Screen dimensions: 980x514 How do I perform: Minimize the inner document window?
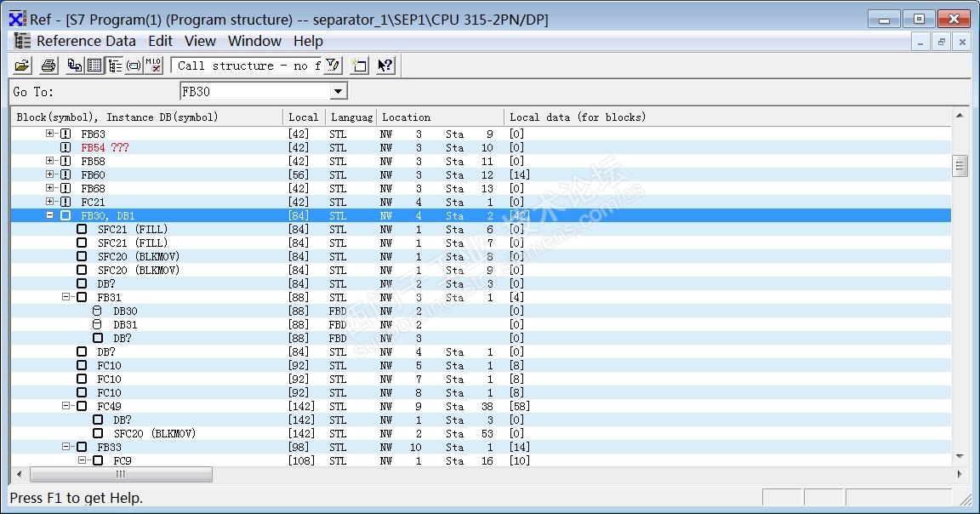point(920,42)
